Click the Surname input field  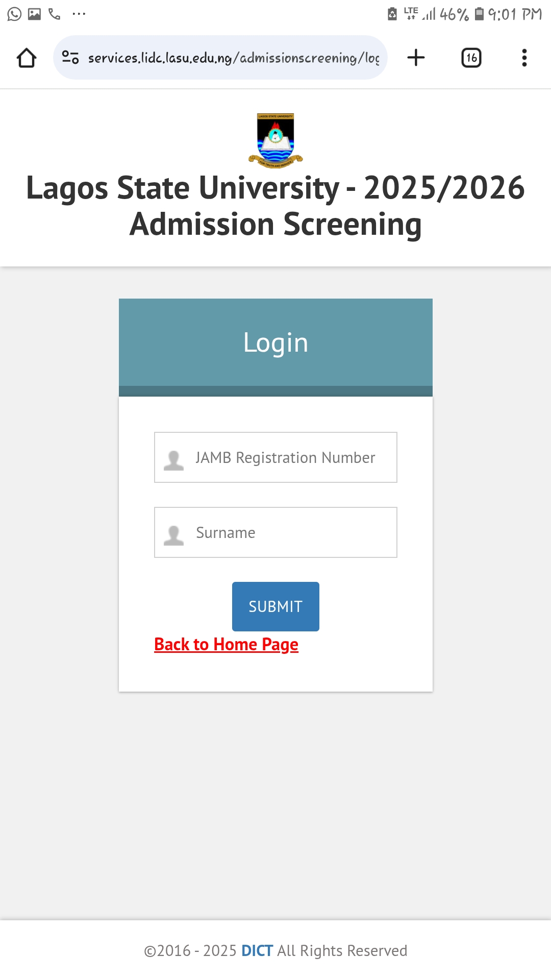tap(275, 532)
